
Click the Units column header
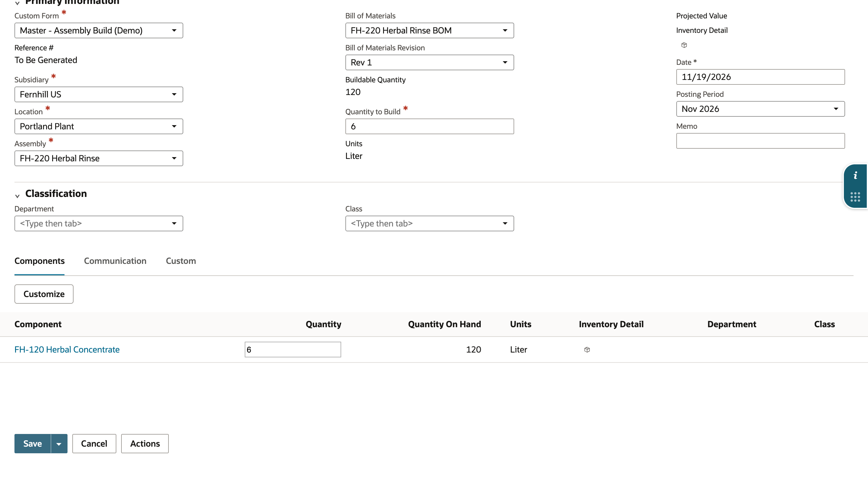tap(520, 324)
